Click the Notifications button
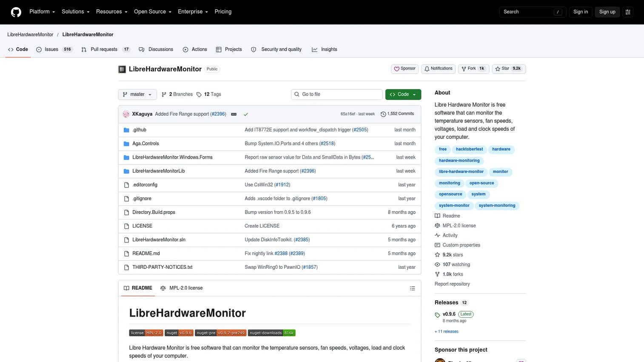The image size is (644, 362). click(438, 69)
